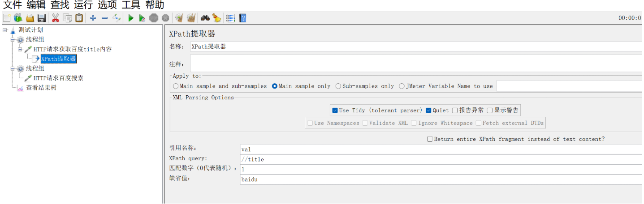Collapse the 线程组 holding HTTP请求百度搜索
The width and height of the screenshot is (644, 204).
click(x=13, y=68)
